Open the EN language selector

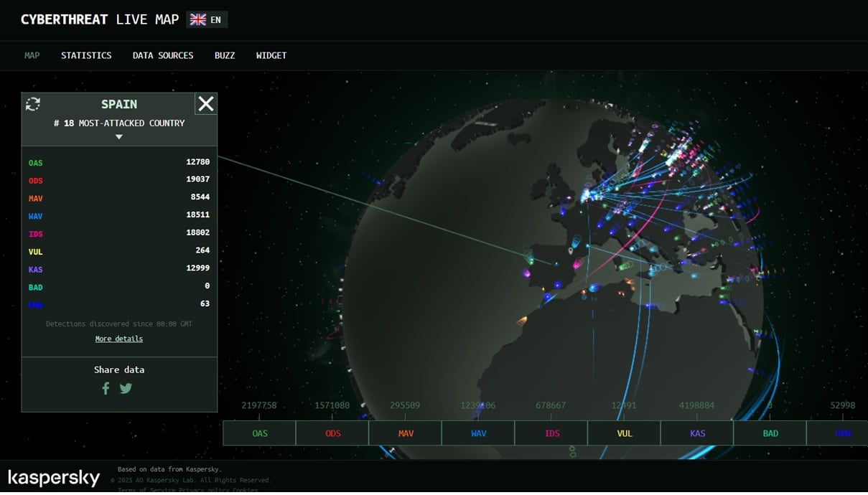(215, 19)
